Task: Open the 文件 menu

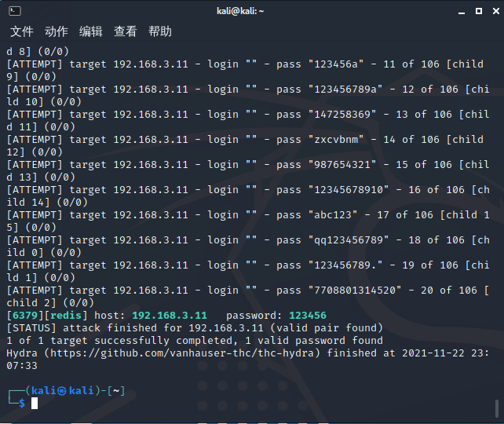Action: click(x=22, y=31)
